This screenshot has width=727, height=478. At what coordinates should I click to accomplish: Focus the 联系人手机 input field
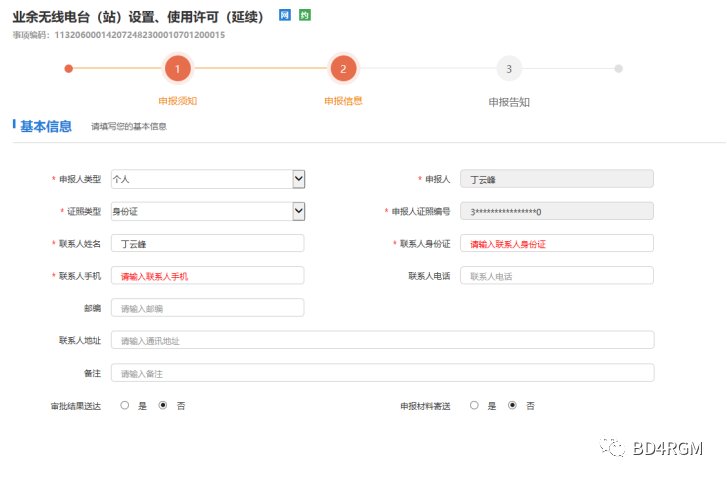(x=208, y=275)
